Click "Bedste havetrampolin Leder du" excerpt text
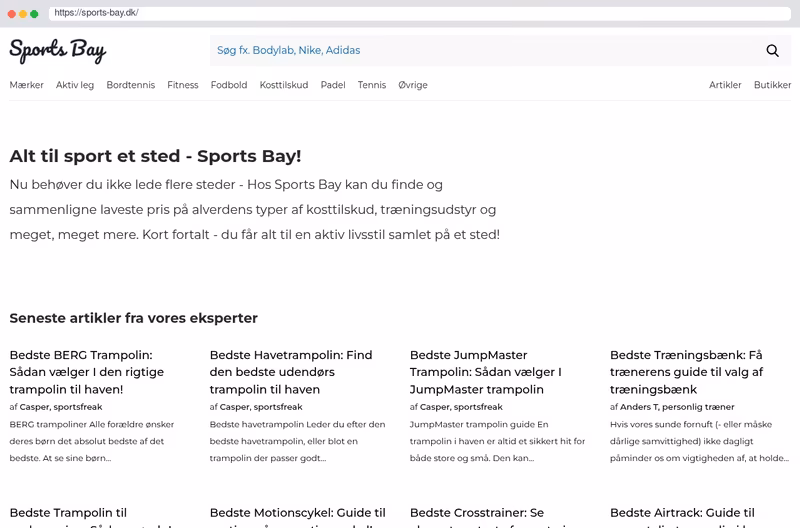800x528 pixels. click(x=297, y=441)
